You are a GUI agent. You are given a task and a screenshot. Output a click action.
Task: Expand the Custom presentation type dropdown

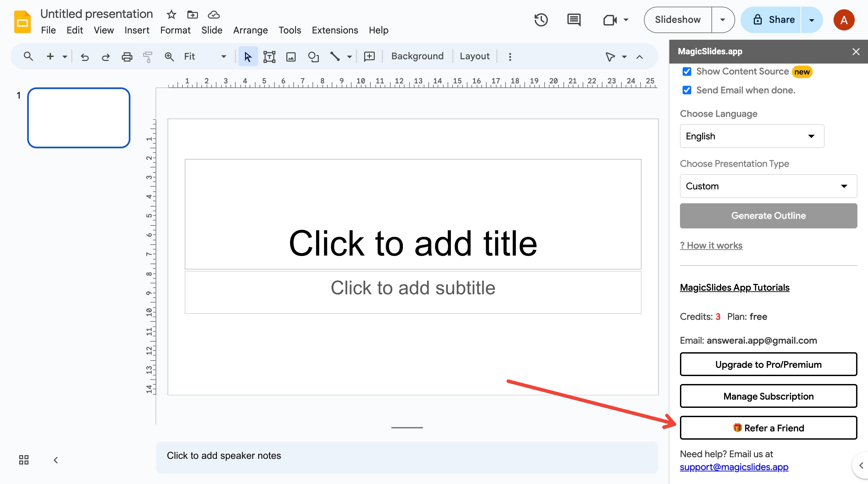(x=768, y=186)
